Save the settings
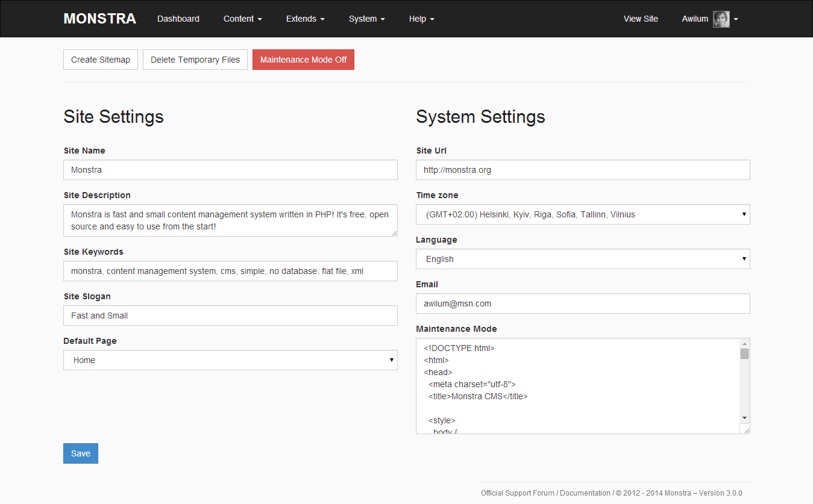This screenshot has height=504, width=813. 81,453
